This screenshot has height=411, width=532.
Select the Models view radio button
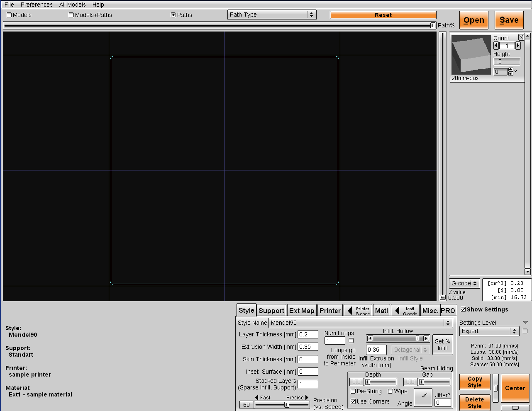(x=9, y=15)
